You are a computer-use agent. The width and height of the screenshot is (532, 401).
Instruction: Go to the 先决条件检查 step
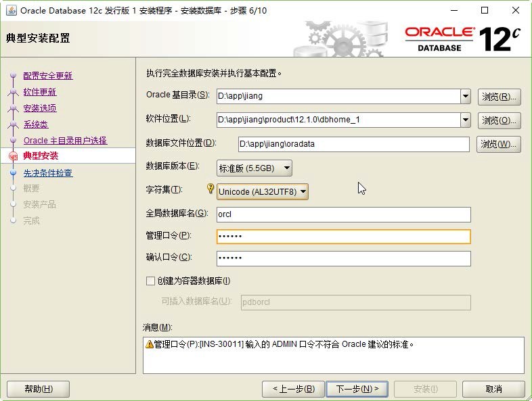click(48, 173)
